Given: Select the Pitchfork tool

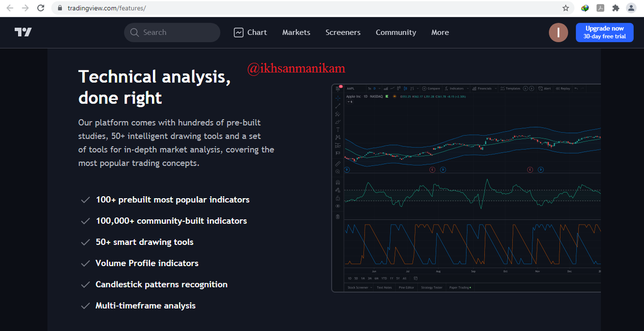Looking at the screenshot, I should tap(338, 114).
